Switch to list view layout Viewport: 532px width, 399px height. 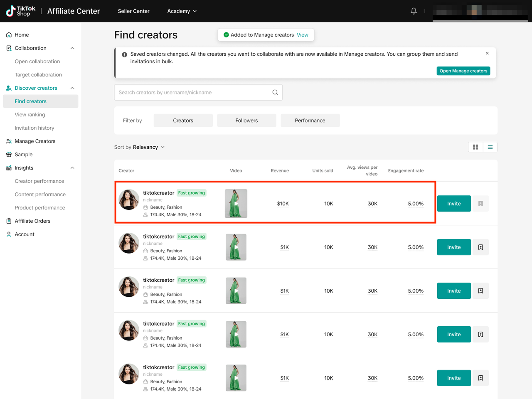pyautogui.click(x=490, y=147)
